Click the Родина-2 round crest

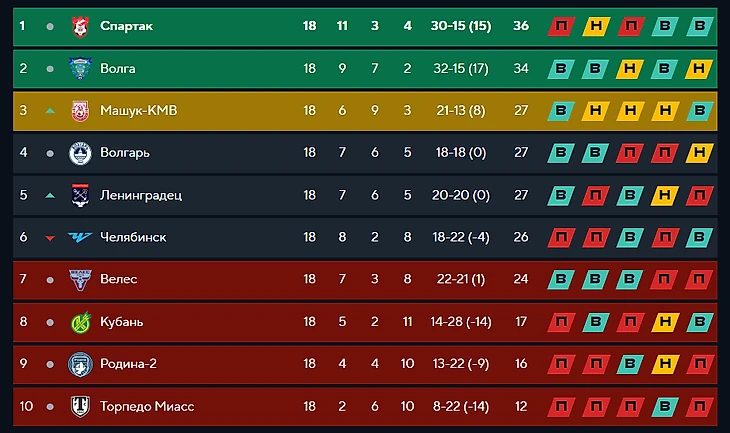tap(80, 364)
